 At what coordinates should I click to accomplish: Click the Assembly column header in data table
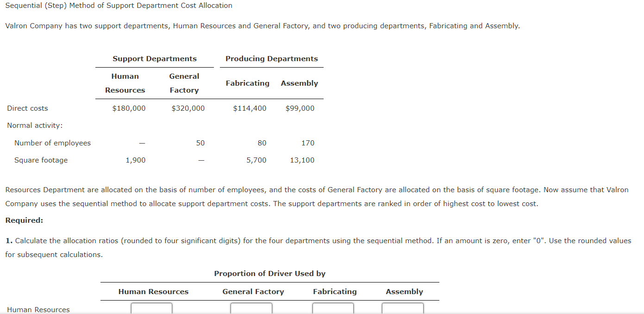(300, 83)
